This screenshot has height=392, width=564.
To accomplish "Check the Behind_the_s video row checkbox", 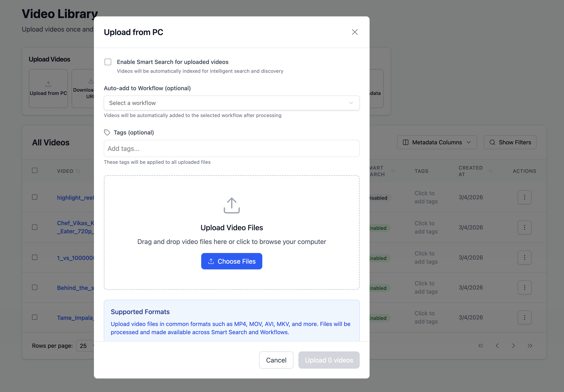I will 35,287.
